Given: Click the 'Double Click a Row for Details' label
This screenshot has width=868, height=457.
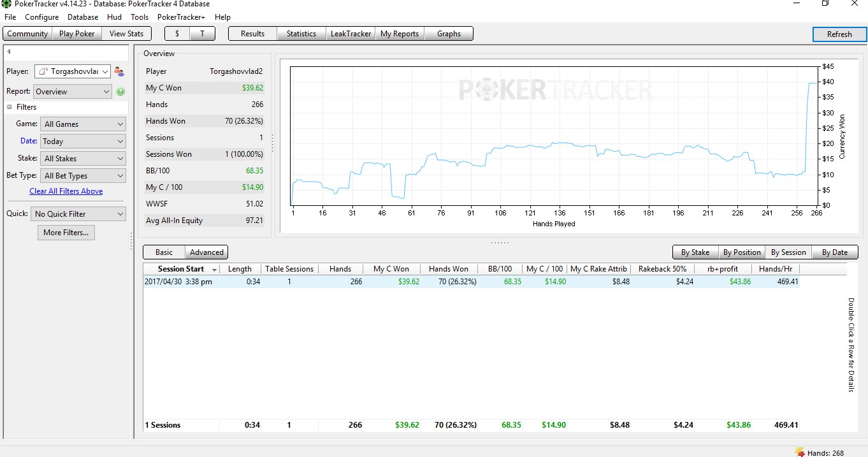Looking at the screenshot, I should pyautogui.click(x=850, y=345).
